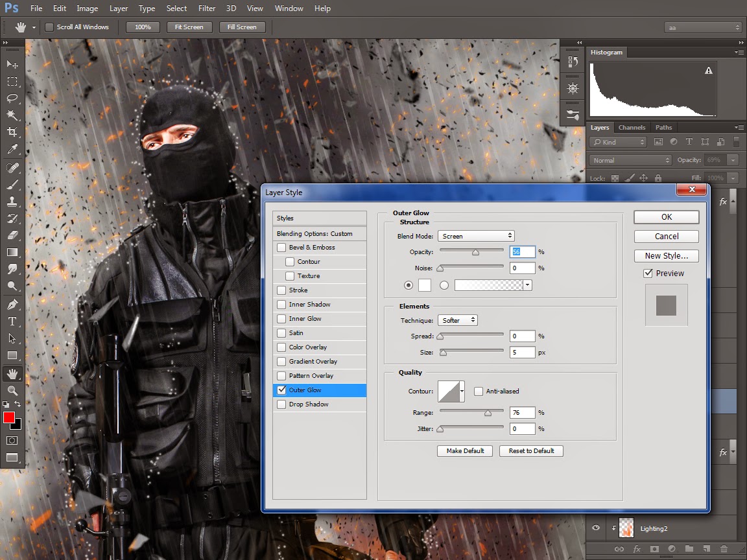Click OK in Layer Style dialog
Viewport: 747px width, 560px height.
click(x=666, y=217)
